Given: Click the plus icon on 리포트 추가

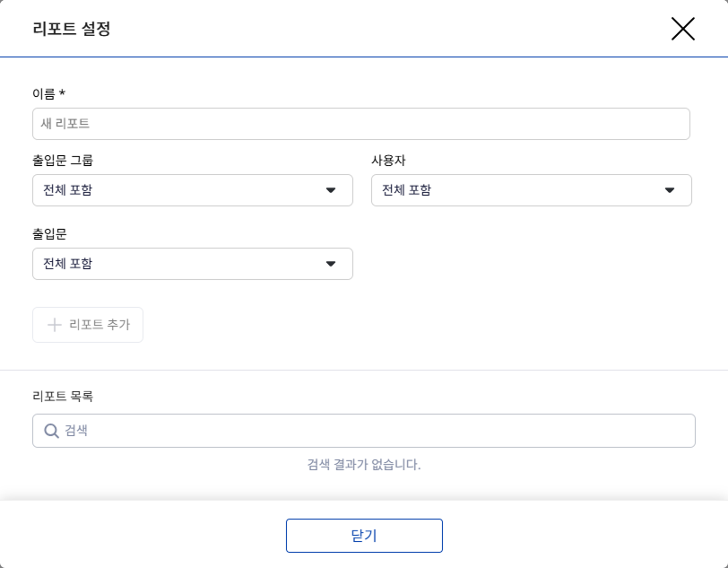Looking at the screenshot, I should point(54,325).
